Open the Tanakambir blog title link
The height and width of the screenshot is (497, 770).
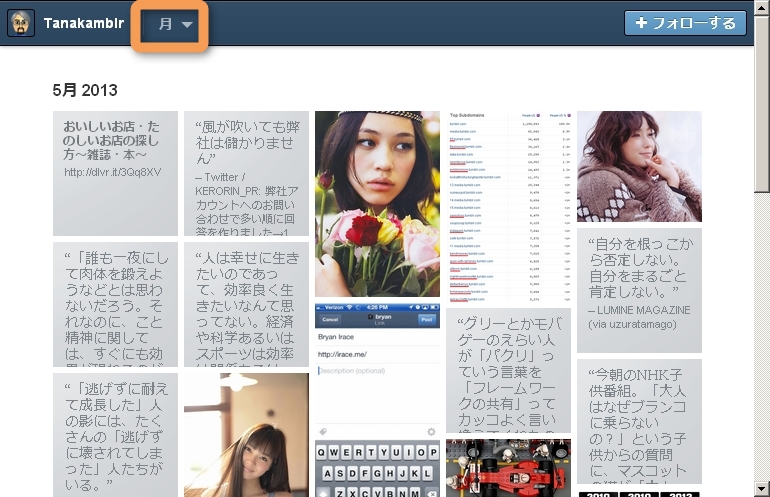pos(84,23)
